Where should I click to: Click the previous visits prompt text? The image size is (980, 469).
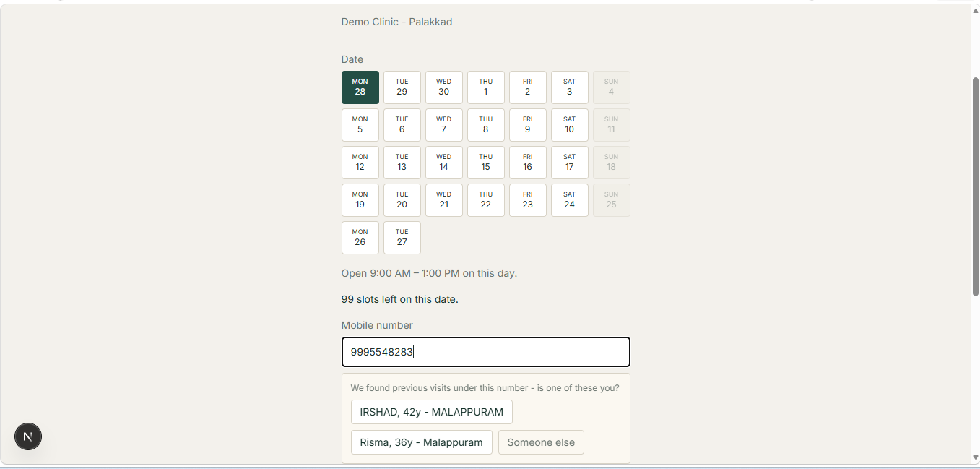coord(485,388)
